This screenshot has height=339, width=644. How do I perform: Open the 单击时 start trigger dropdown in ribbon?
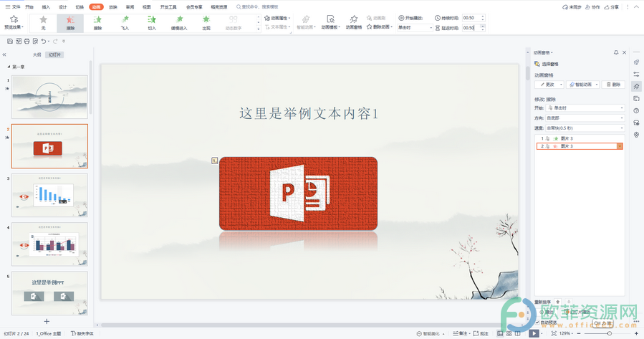pos(415,27)
